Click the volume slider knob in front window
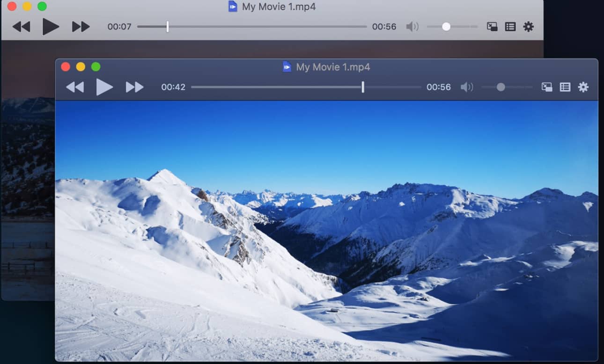This screenshot has height=364, width=604. point(501,87)
